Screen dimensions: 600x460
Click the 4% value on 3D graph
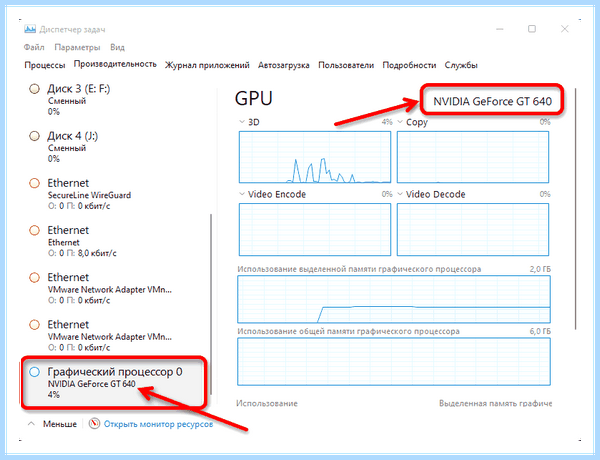(x=387, y=122)
